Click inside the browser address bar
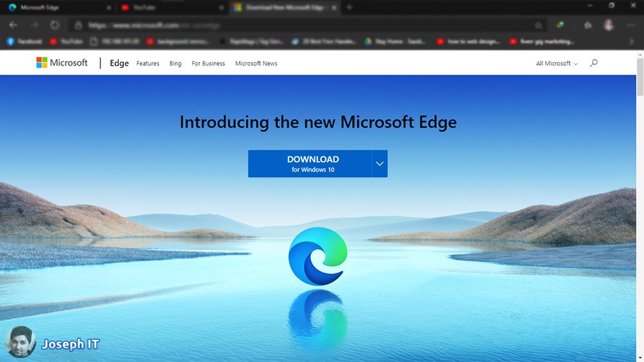The image size is (644, 362). pos(307,25)
